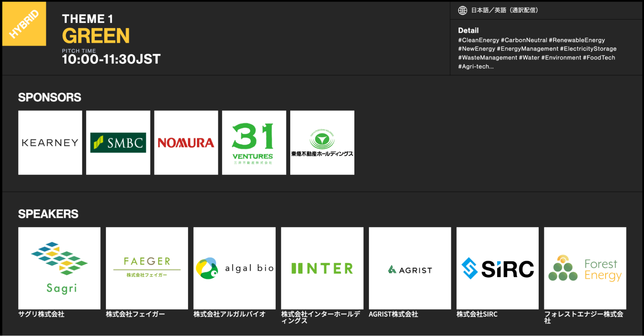Click the 株式会社アルガルバイオ company name

(229, 314)
